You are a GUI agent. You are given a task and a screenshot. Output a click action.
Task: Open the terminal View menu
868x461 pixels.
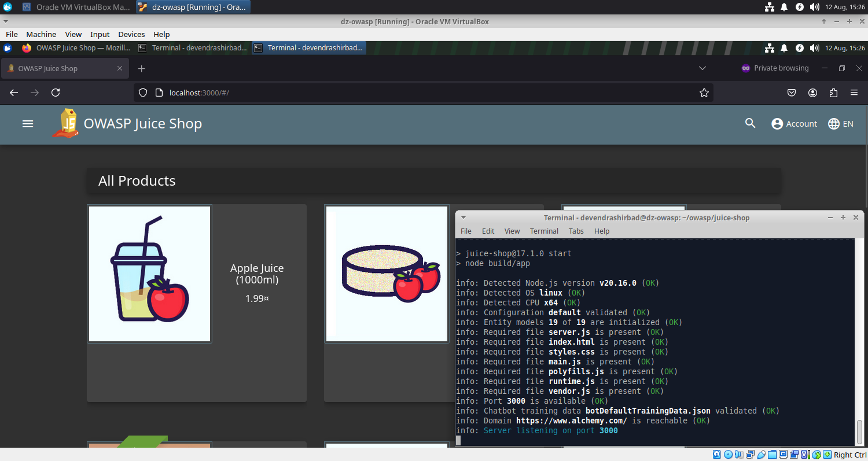[x=512, y=231]
